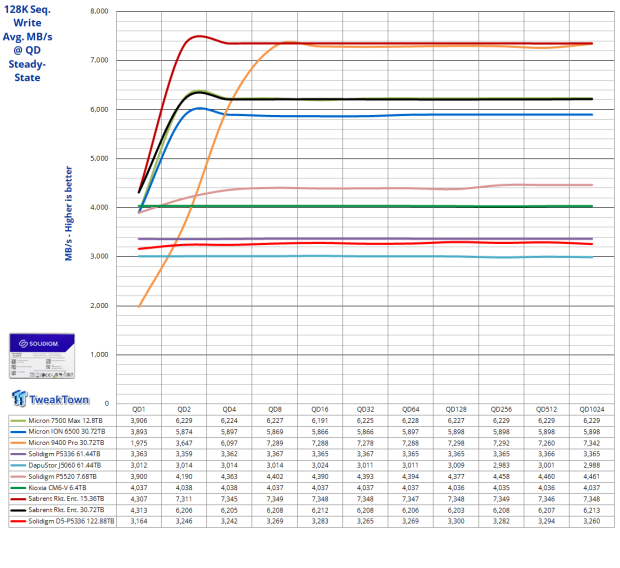Click the Solidigm SSD product thumbnail

(x=42, y=356)
